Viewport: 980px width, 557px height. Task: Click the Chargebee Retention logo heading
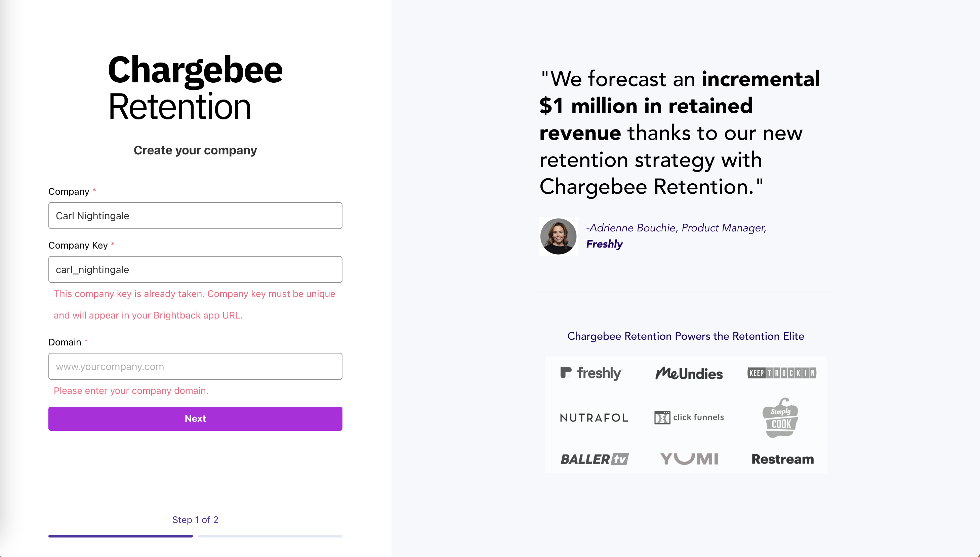(x=195, y=88)
